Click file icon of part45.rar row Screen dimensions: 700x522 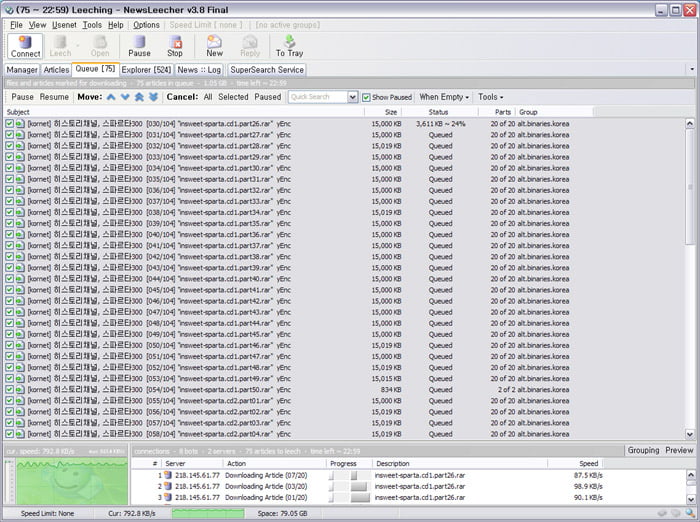click(20, 334)
